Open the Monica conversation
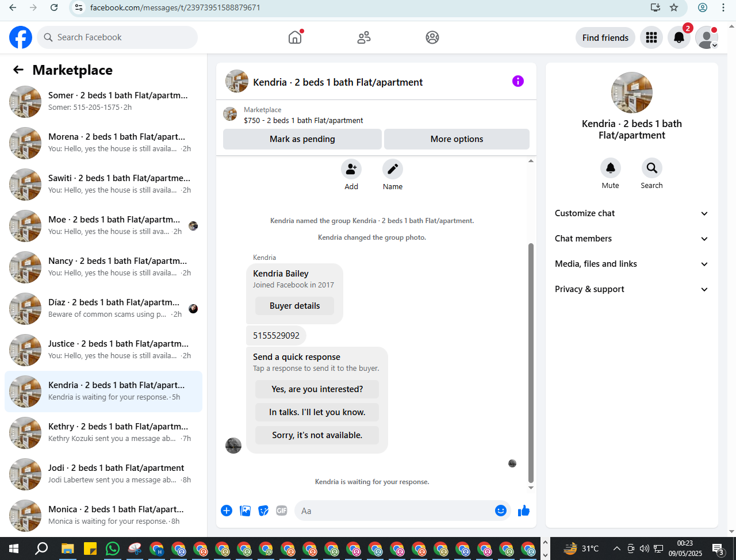Viewport: 736px width, 560px height. click(103, 516)
